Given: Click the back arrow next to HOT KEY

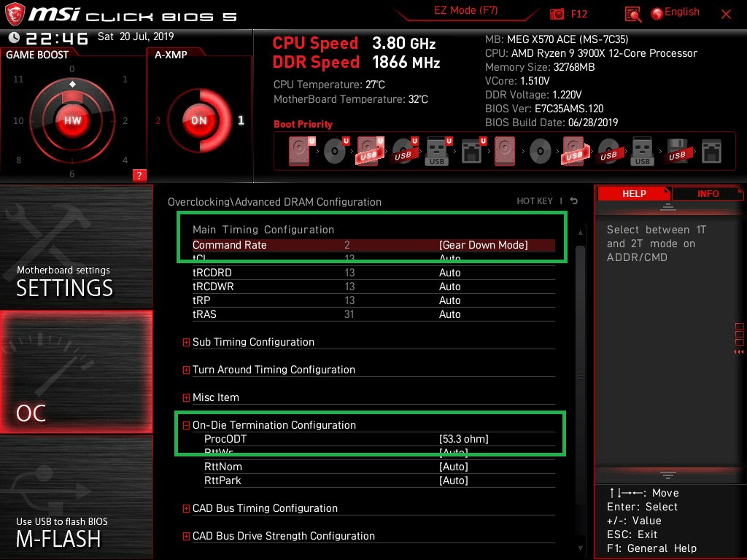Looking at the screenshot, I should pos(574,201).
